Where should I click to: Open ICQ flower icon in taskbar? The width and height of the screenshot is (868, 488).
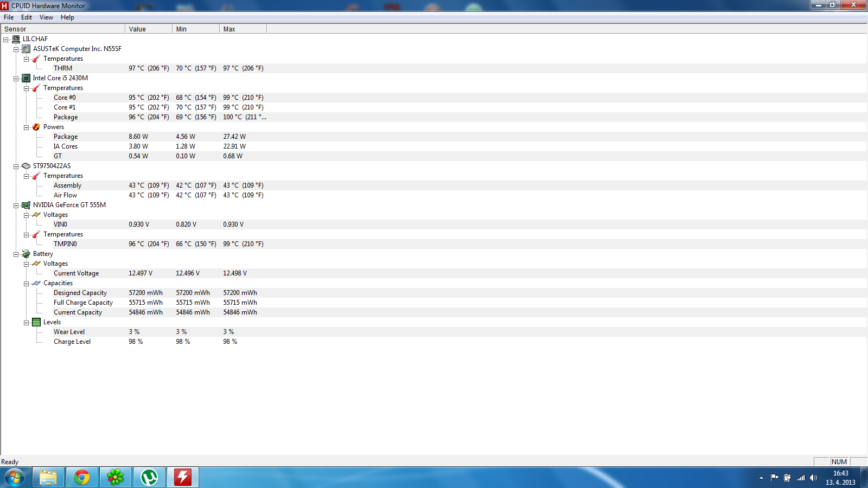[x=116, y=477]
